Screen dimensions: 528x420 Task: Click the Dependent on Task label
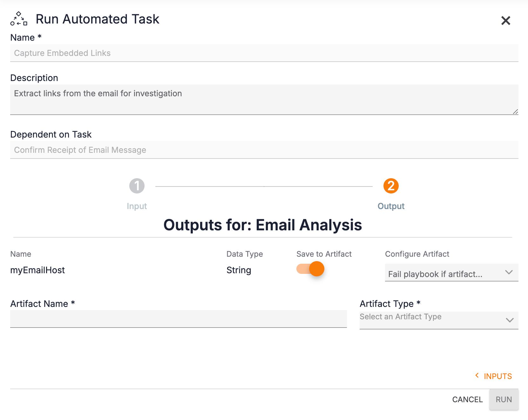point(51,134)
